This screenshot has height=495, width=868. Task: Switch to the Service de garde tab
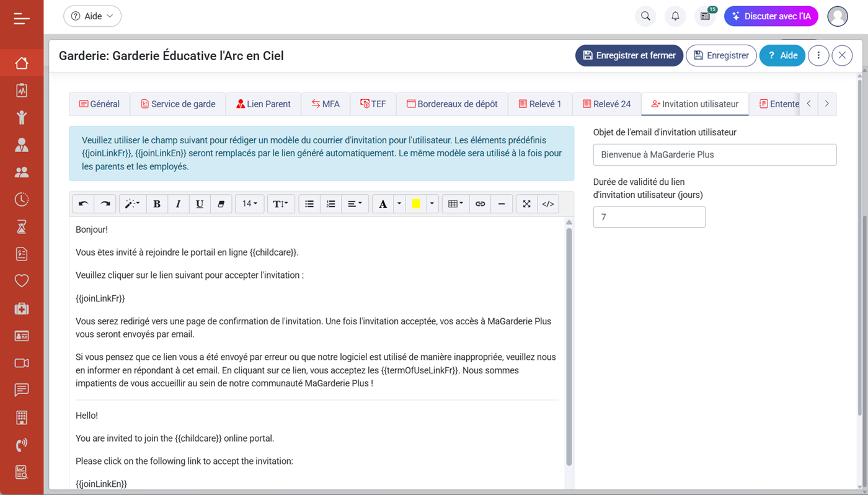pos(178,104)
